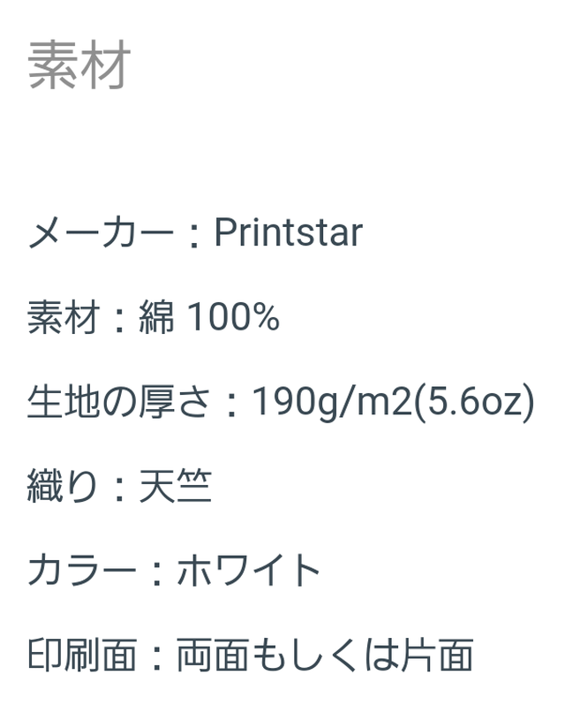Click the 生地の厚さ label
This screenshot has width=565, height=728.
pyautogui.click(x=119, y=402)
